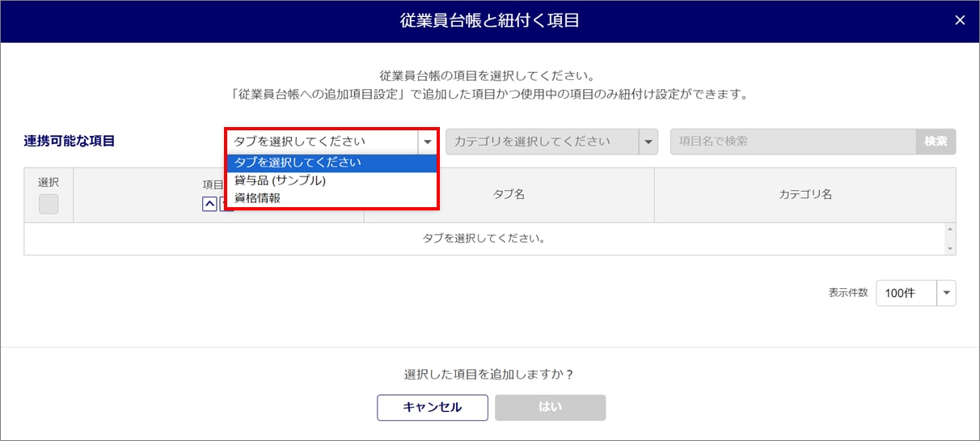Click the tab selector dropdown arrow
Viewport: 980px width, 441px height.
coord(427,142)
